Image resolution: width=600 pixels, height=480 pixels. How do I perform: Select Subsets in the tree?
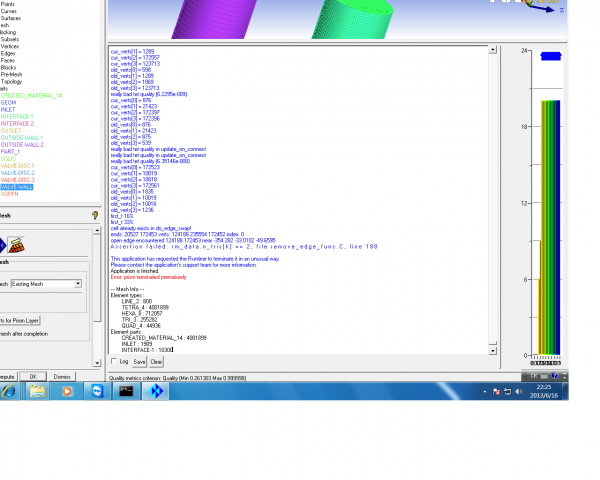pos(10,39)
